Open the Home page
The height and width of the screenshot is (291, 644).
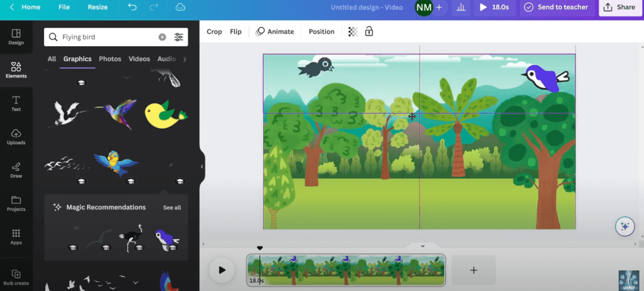(x=31, y=7)
